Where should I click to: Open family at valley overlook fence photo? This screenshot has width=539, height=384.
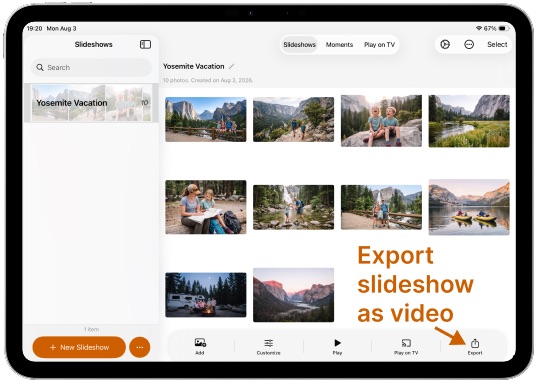[x=206, y=119]
